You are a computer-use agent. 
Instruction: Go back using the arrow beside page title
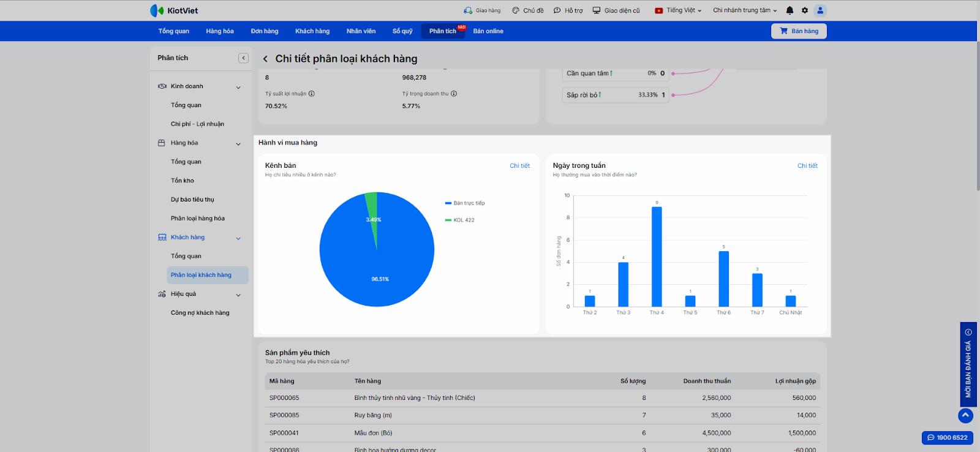[265, 59]
